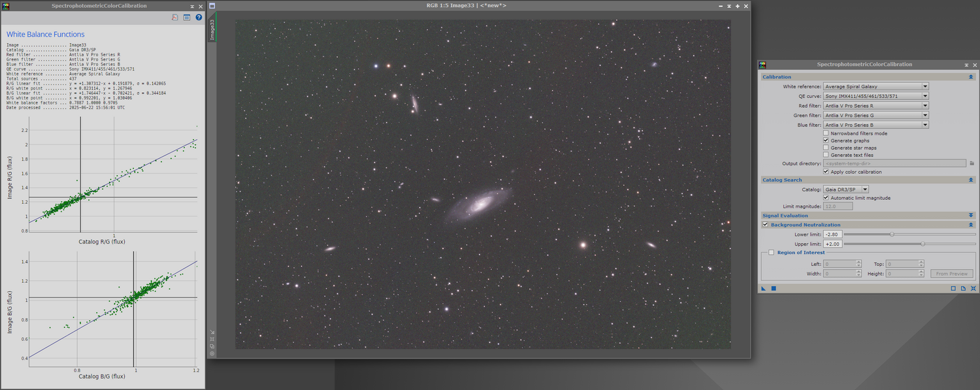The width and height of the screenshot is (980, 390).
Task: Enable the Region of Interest checkbox
Action: point(772,252)
